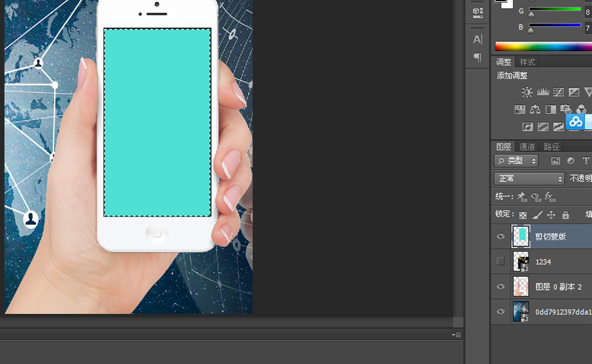
Task: Pick a color from the spectrum bar
Action: 543,47
